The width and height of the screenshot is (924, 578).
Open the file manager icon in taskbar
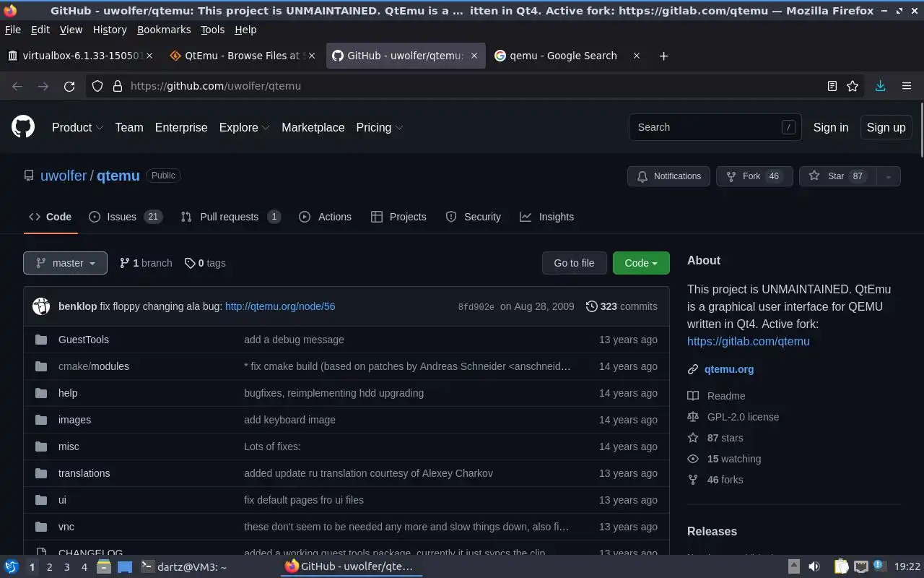[103, 567]
